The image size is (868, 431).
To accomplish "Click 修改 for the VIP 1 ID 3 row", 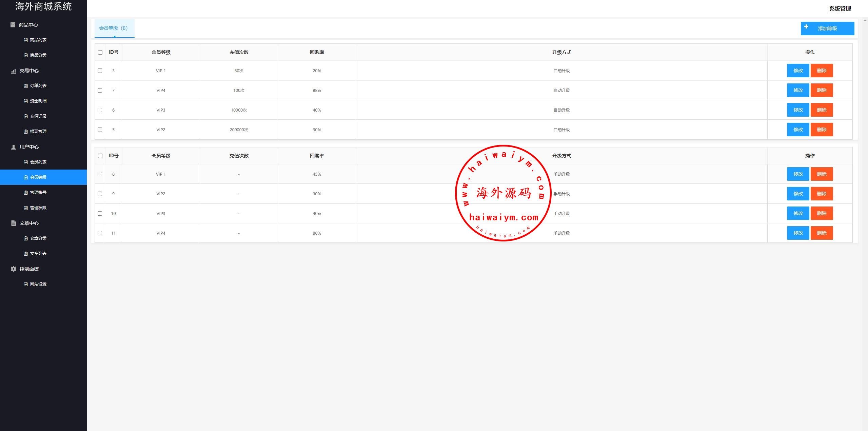I will point(798,71).
